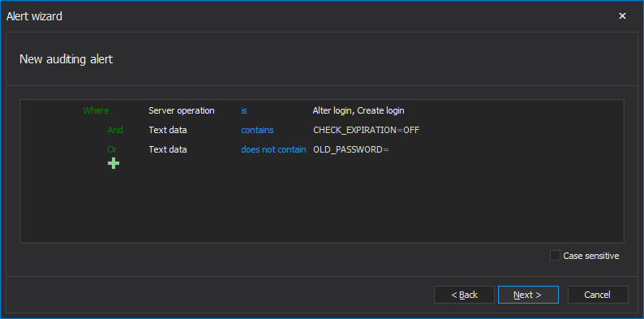
Task: Change the 'Or' logical operator
Action: click(x=112, y=149)
